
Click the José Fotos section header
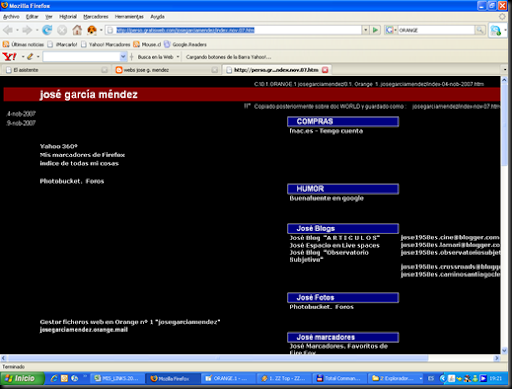tap(343, 297)
